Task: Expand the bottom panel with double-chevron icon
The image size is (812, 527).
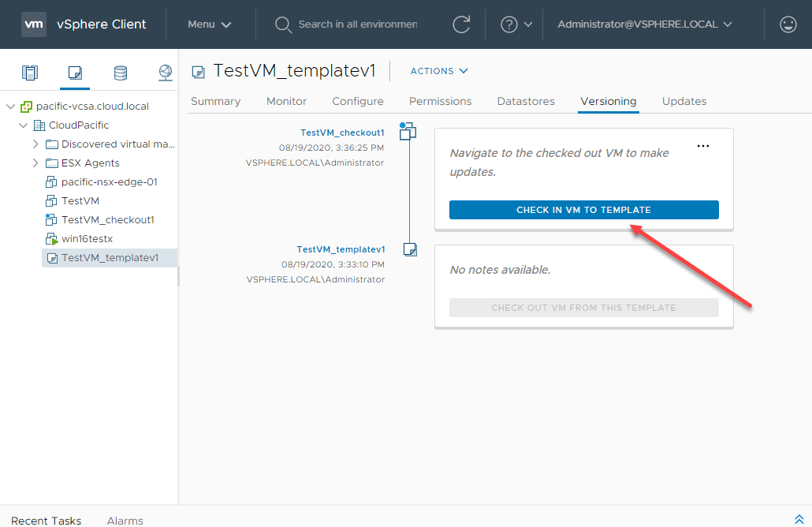Action: (x=799, y=519)
